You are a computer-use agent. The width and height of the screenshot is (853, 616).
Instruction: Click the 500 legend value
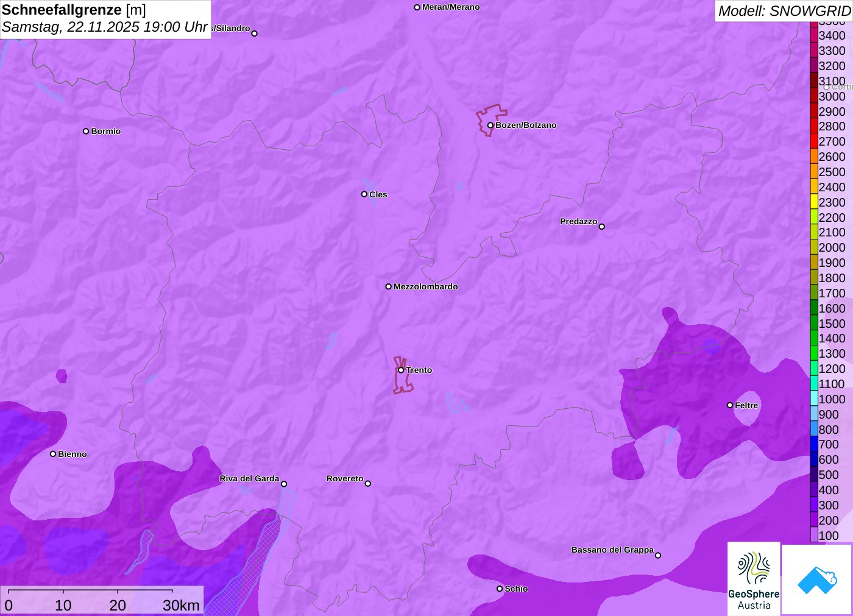pyautogui.click(x=829, y=475)
